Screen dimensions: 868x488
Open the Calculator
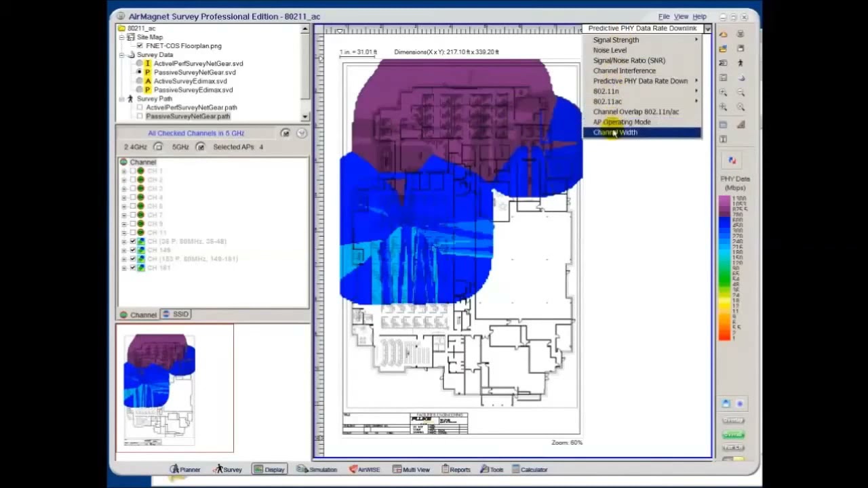point(530,469)
